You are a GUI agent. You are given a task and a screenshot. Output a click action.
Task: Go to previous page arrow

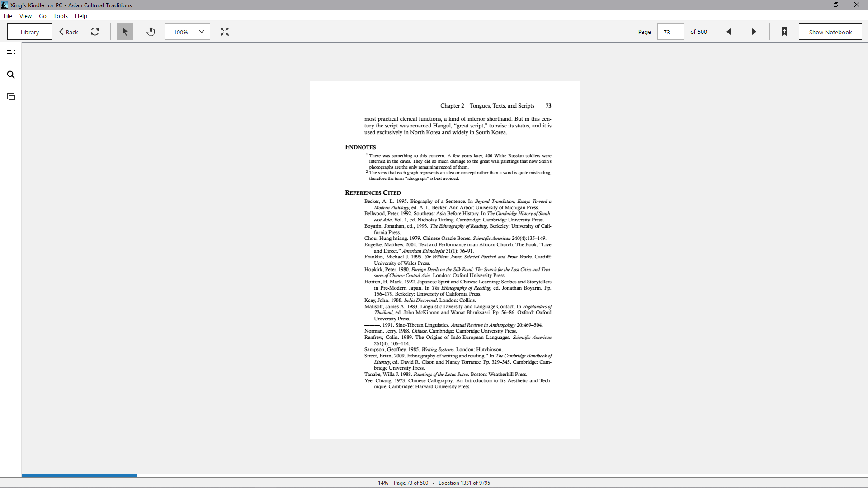(x=729, y=32)
